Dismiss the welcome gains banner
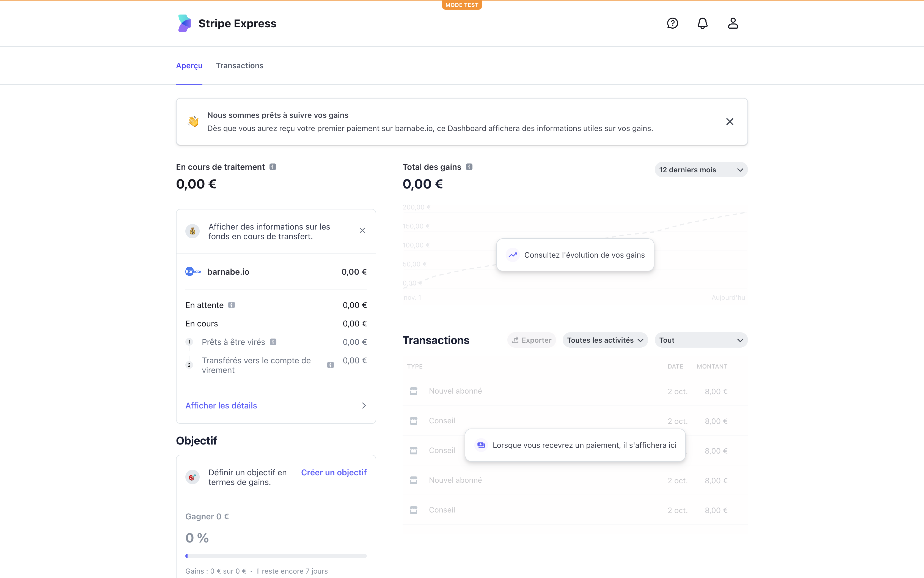This screenshot has height=578, width=924. (x=730, y=122)
